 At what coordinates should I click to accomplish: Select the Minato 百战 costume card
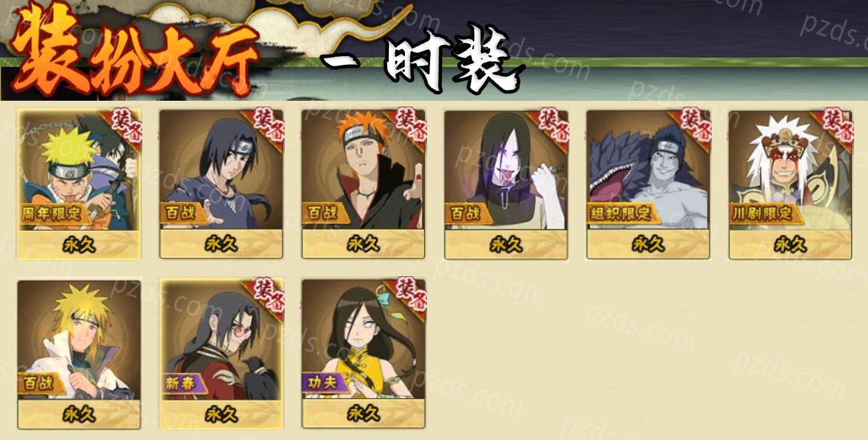click(x=79, y=354)
